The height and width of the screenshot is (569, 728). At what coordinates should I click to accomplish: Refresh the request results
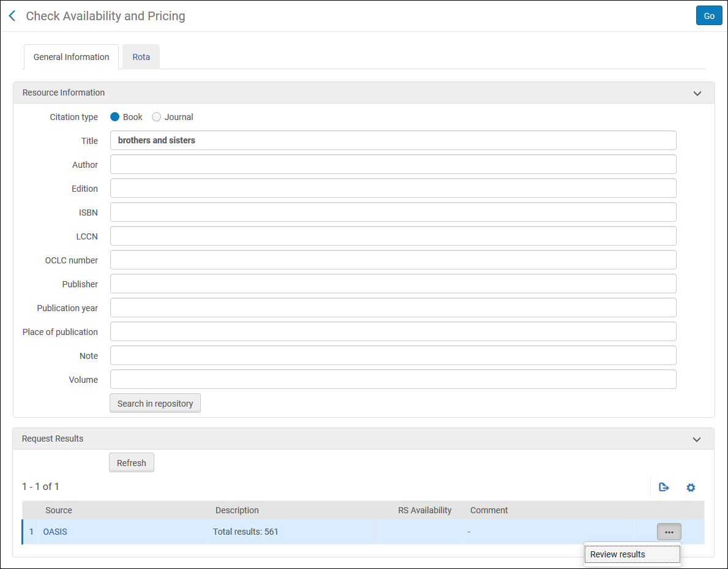[132, 462]
